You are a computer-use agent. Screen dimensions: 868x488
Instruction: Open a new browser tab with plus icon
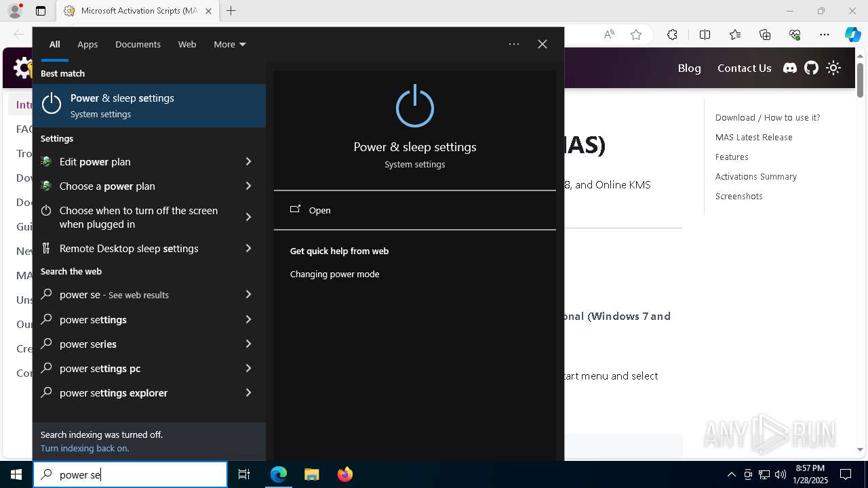[231, 11]
